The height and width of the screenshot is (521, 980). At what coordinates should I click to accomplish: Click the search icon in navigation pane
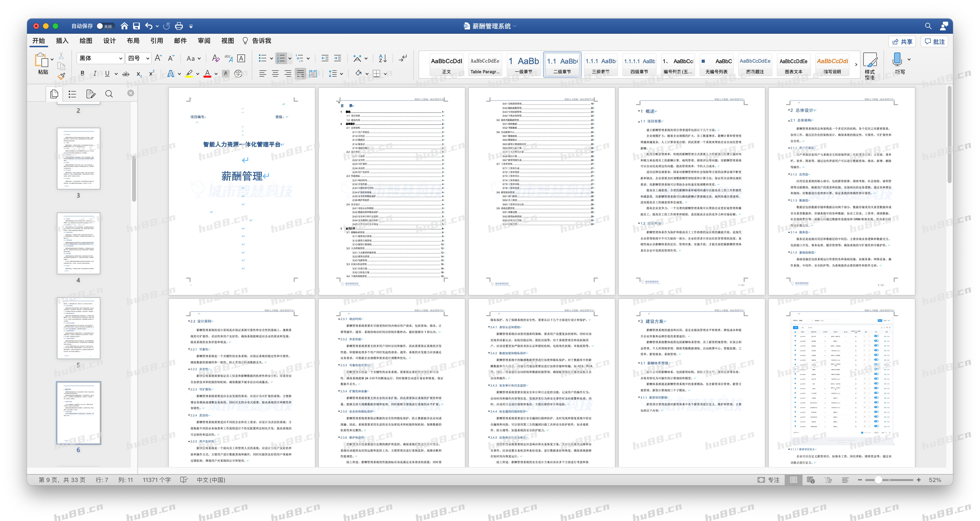pyautogui.click(x=109, y=94)
